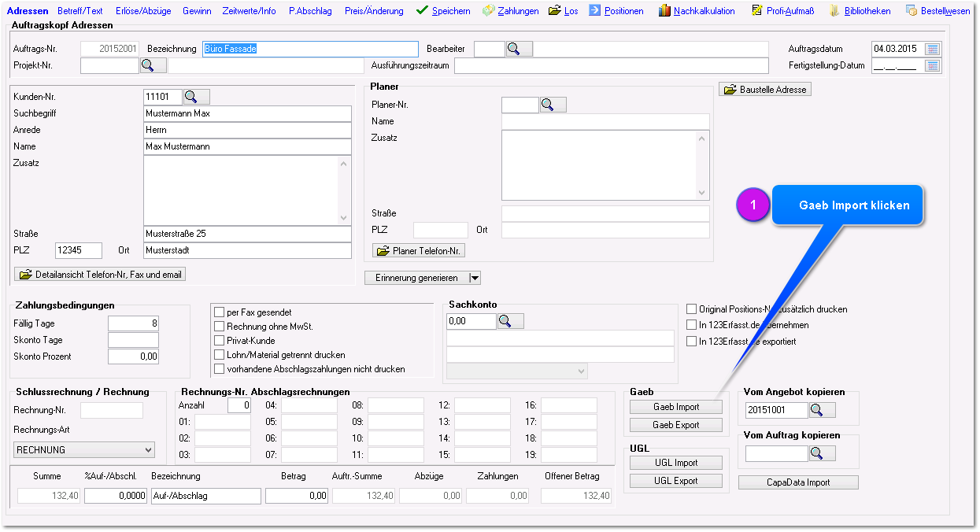
Task: Toggle In 123Erfasst.de exportiert checkbox
Action: pos(692,342)
